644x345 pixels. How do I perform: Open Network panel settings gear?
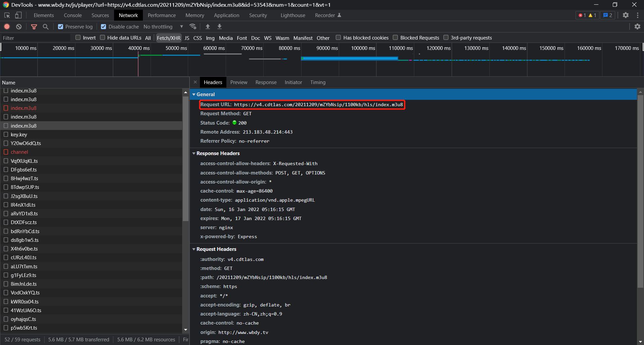pyautogui.click(x=637, y=26)
